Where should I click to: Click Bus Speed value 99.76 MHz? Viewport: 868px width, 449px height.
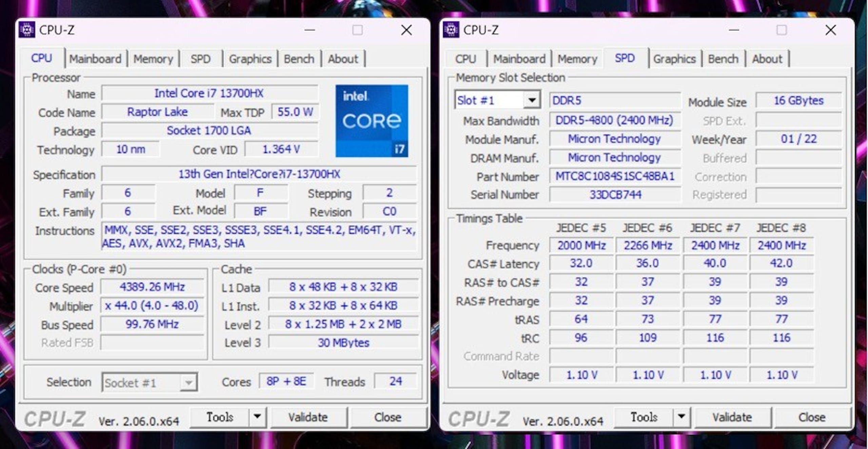[x=152, y=324]
